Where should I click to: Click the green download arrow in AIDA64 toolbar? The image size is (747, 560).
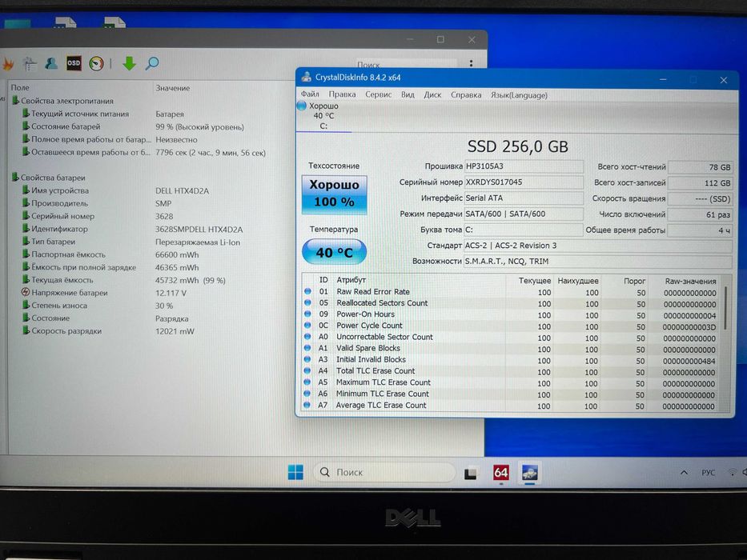pyautogui.click(x=129, y=63)
